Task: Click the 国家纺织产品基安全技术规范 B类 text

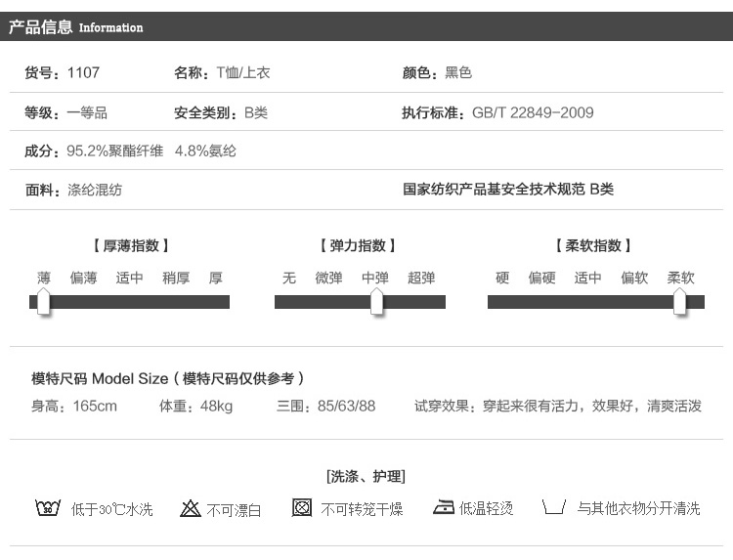Action: pyautogui.click(x=508, y=190)
